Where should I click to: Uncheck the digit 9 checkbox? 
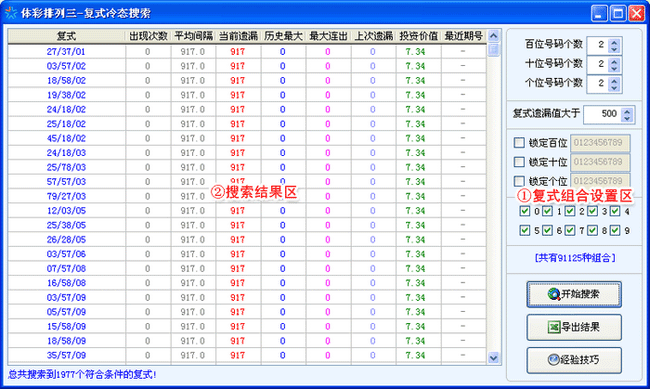pos(615,230)
